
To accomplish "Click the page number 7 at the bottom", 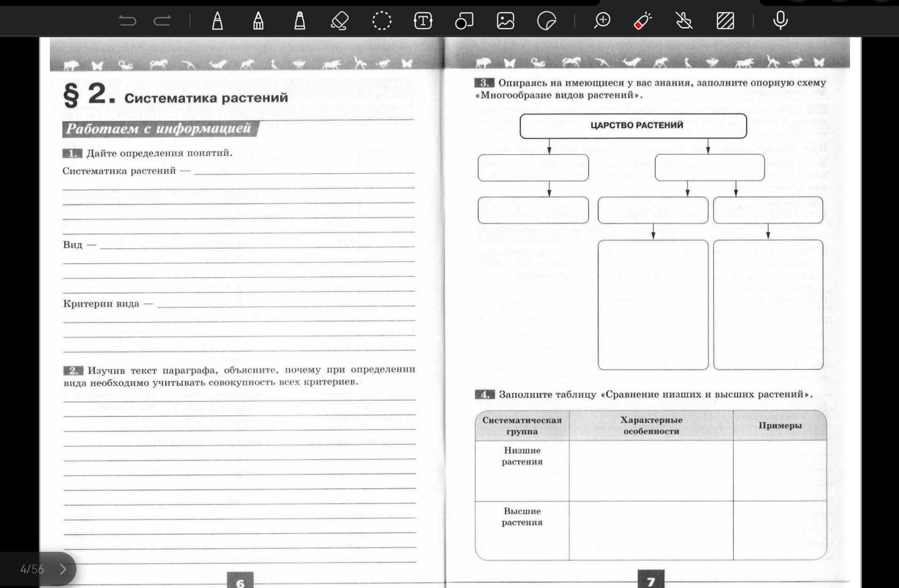I will (651, 580).
